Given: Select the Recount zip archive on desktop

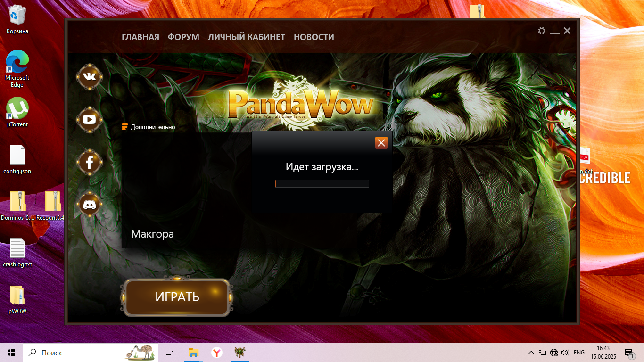Looking at the screenshot, I should [50, 206].
